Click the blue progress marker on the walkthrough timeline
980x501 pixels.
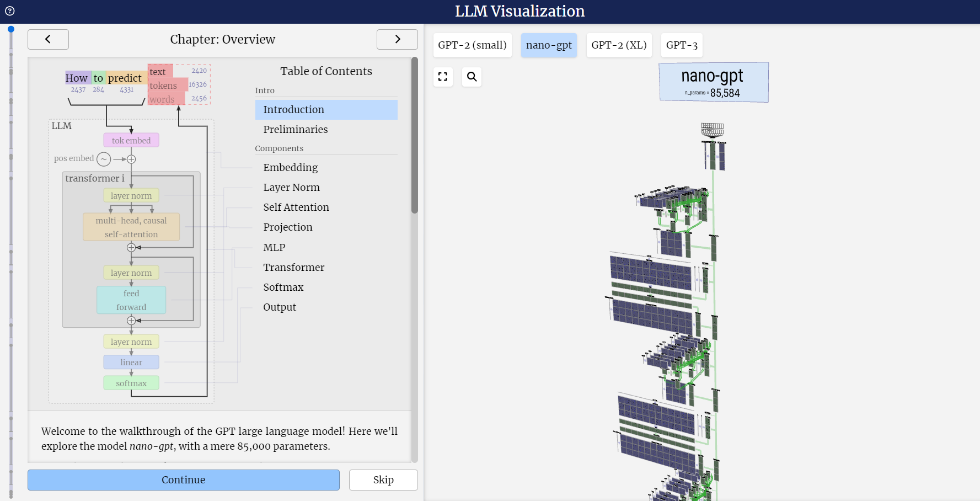click(x=11, y=29)
